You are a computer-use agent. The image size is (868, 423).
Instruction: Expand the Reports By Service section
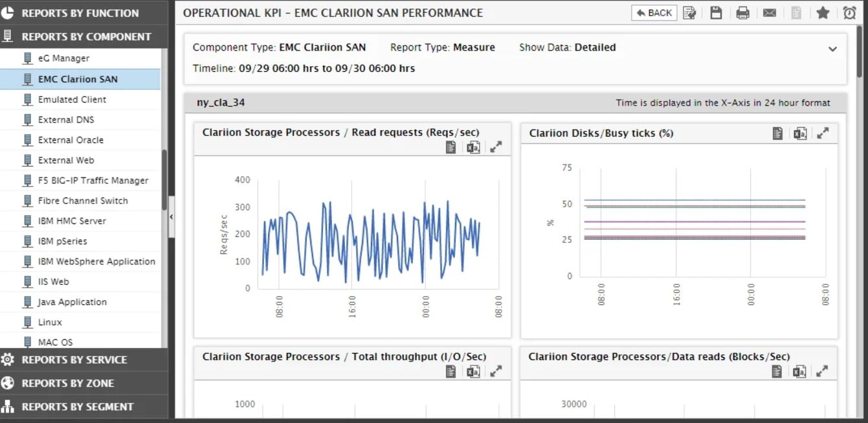pos(83,360)
